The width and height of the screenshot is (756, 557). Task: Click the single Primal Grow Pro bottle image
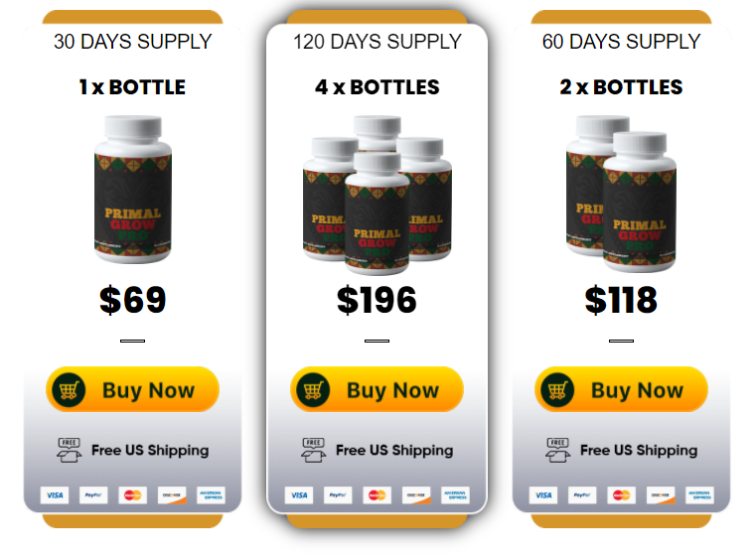coord(132,189)
